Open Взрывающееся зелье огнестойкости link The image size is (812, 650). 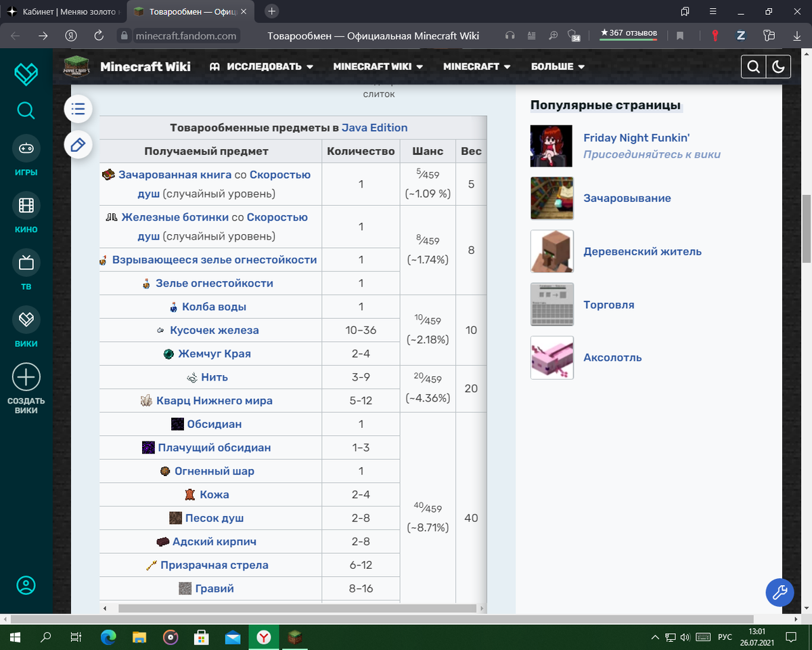pyautogui.click(x=215, y=259)
